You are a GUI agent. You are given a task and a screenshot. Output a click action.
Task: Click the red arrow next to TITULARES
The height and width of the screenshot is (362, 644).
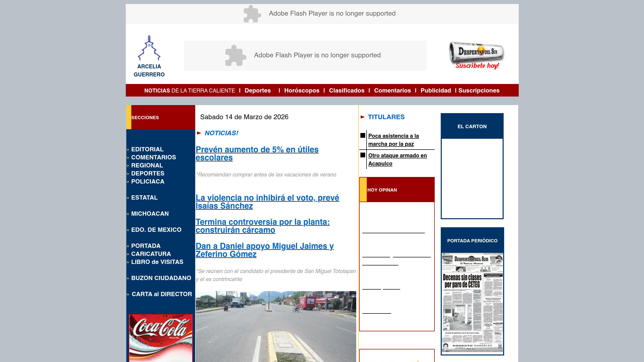[363, 117]
